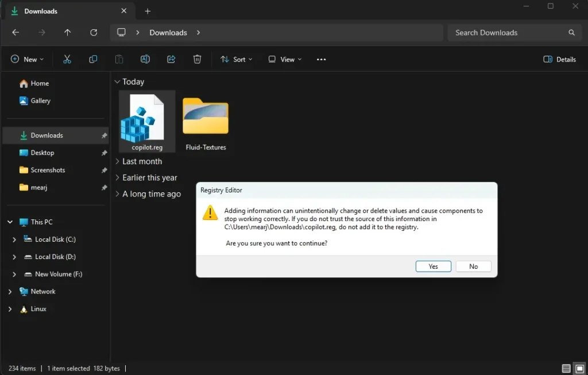588x375 pixels.
Task: Switch to large thumbnails view in the status bar
Action: [579, 368]
